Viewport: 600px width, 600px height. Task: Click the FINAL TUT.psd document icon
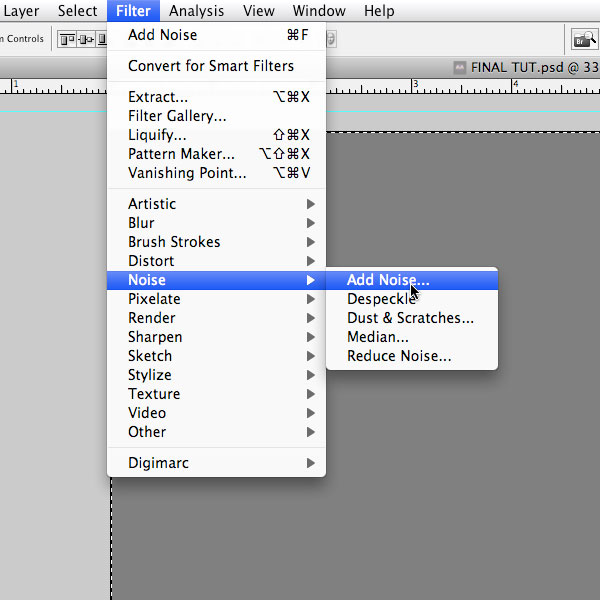pyautogui.click(x=459, y=68)
